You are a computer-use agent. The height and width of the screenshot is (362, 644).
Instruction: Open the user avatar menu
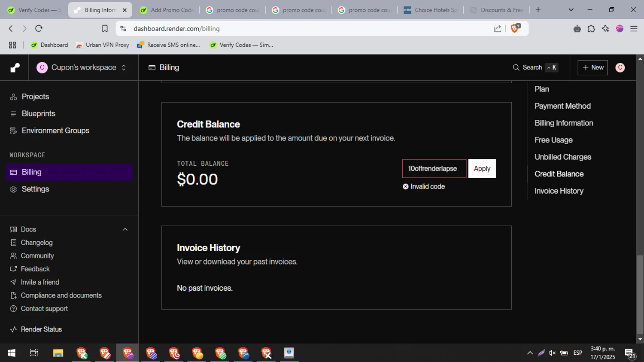coord(620,67)
